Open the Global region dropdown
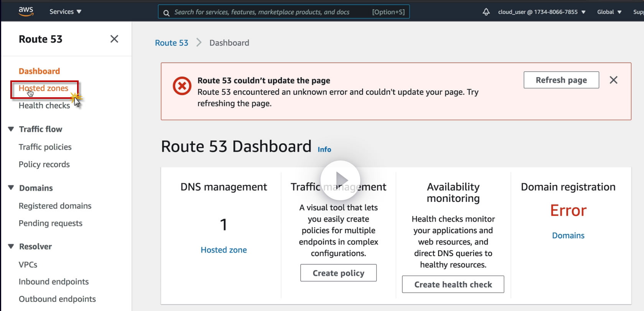Viewport: 644px width, 311px height. click(x=609, y=12)
